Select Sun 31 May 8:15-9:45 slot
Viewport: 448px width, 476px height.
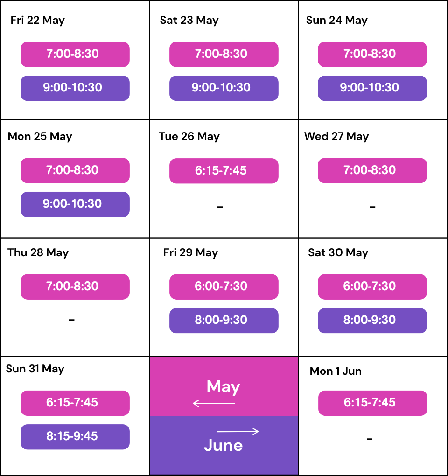point(75,436)
